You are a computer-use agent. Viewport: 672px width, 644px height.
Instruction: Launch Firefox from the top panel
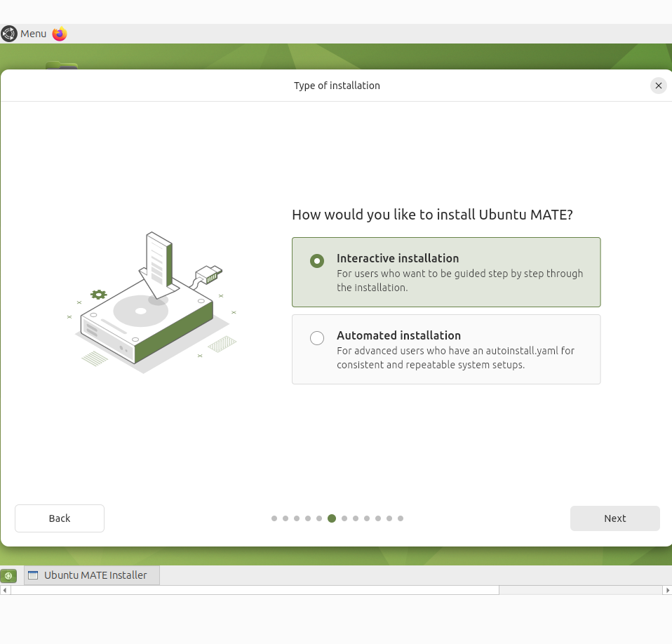click(60, 34)
